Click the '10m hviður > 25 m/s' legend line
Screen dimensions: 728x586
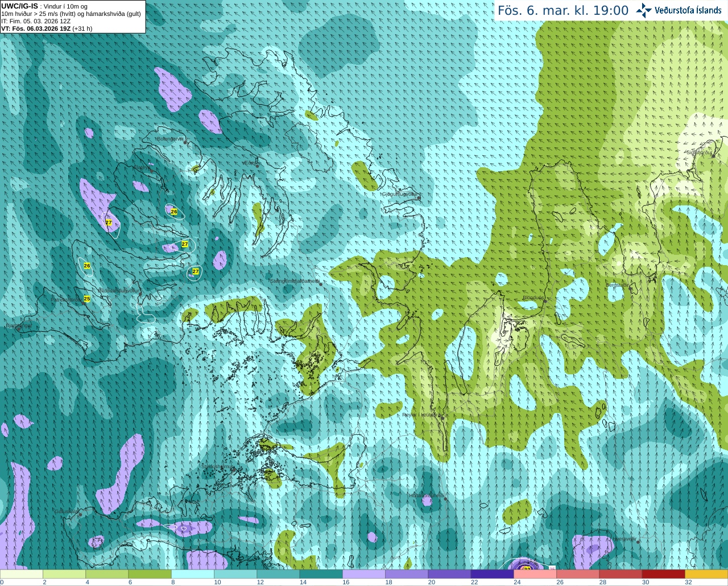coord(71,14)
